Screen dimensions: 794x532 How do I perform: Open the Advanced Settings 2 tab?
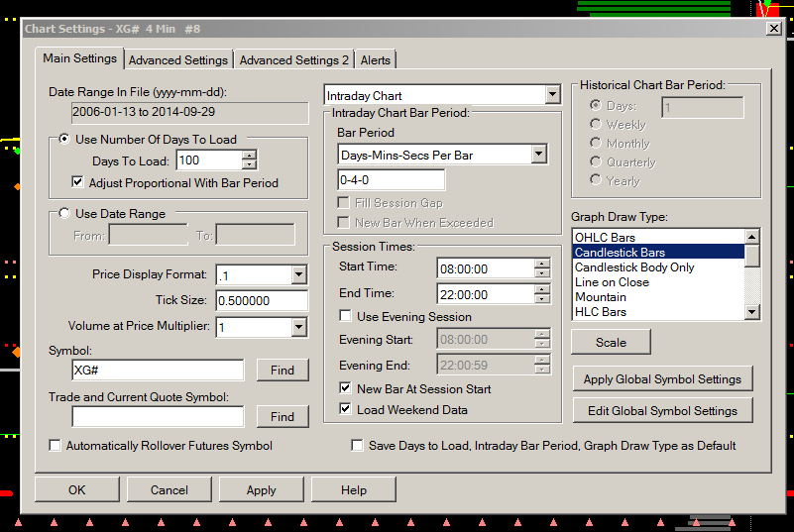coord(294,59)
